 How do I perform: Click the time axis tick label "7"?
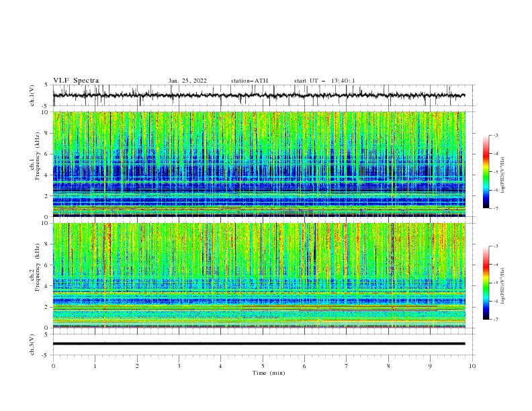(x=347, y=366)
